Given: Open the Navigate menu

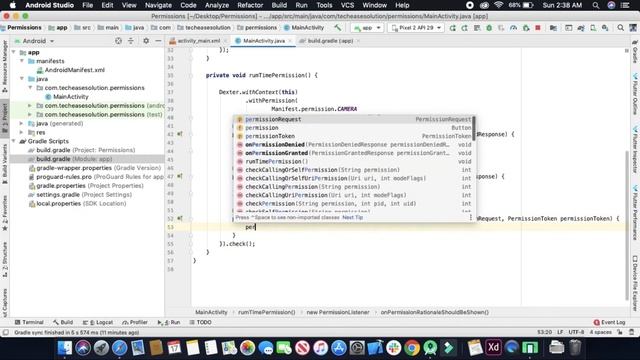Looking at the screenshot, I should pyautogui.click(x=158, y=5).
